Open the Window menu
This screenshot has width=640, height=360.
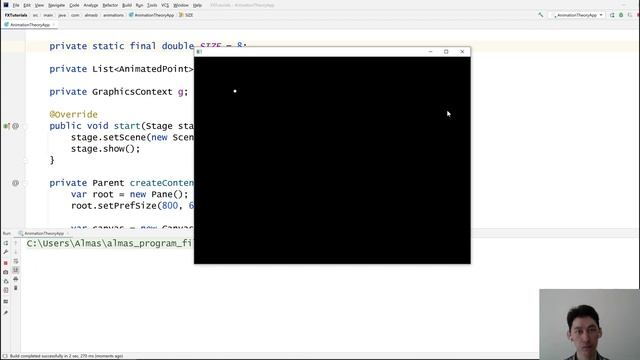coord(181,5)
